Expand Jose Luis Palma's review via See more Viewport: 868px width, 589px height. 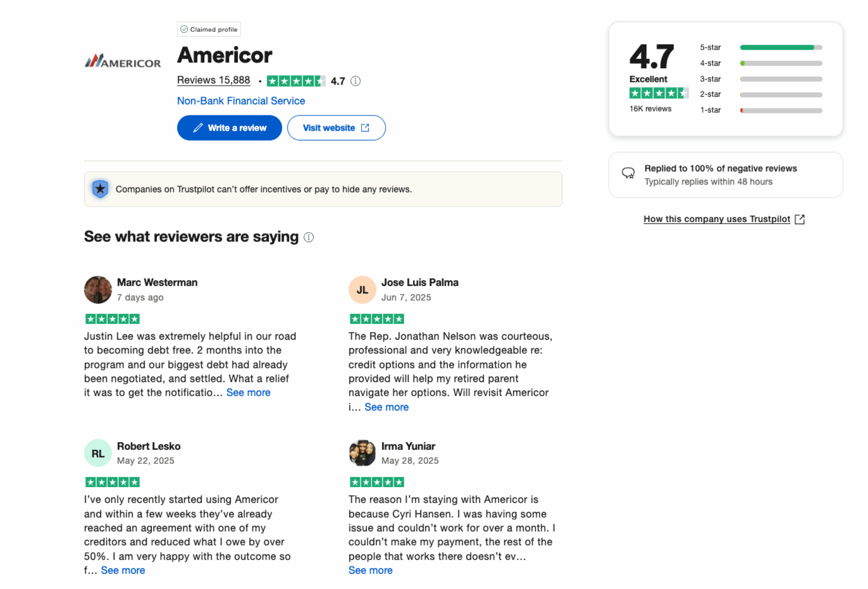tap(387, 407)
